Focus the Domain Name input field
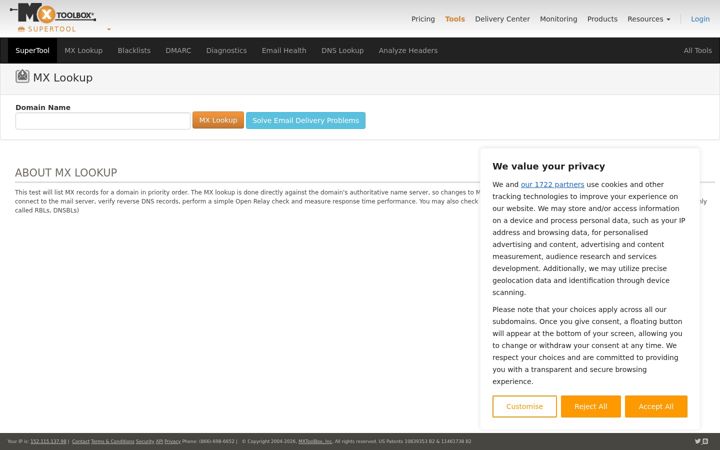This screenshot has height=450, width=720. pyautogui.click(x=103, y=121)
